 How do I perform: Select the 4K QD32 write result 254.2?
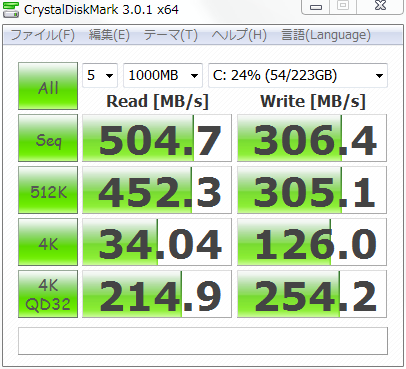click(x=312, y=294)
